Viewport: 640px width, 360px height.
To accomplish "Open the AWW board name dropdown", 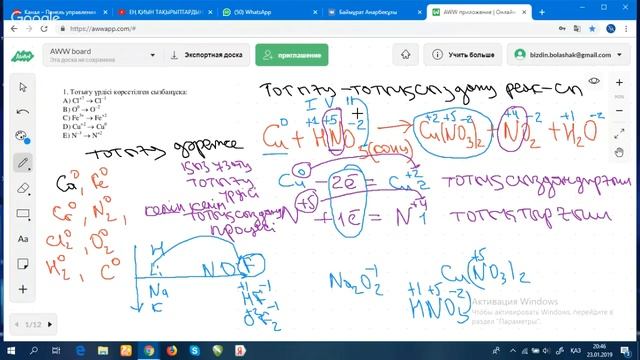I will tap(102, 55).
